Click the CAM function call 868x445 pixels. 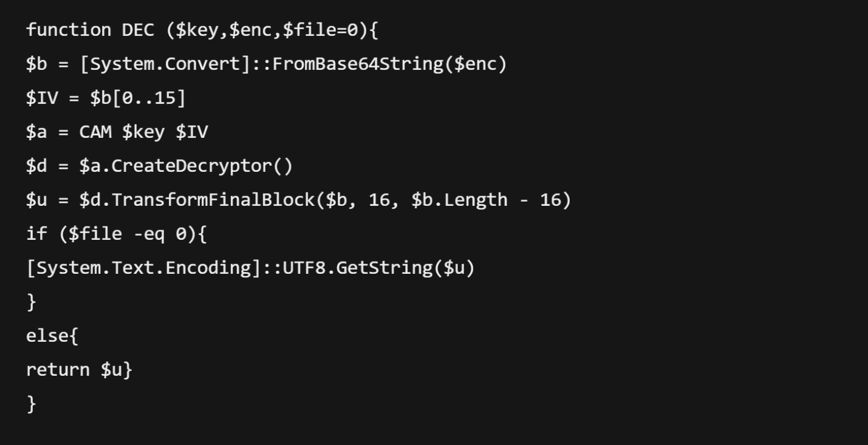(x=95, y=132)
